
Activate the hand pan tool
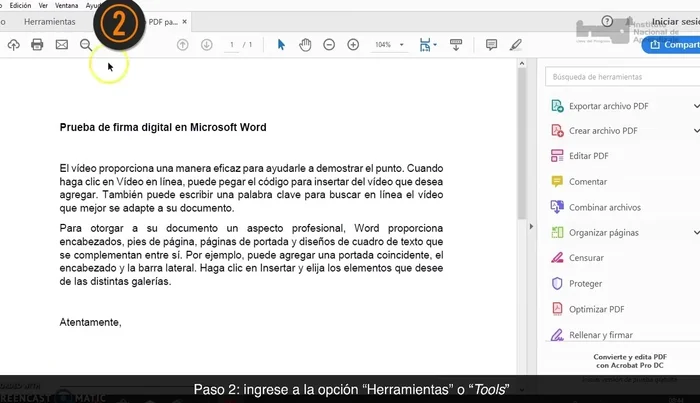(305, 45)
